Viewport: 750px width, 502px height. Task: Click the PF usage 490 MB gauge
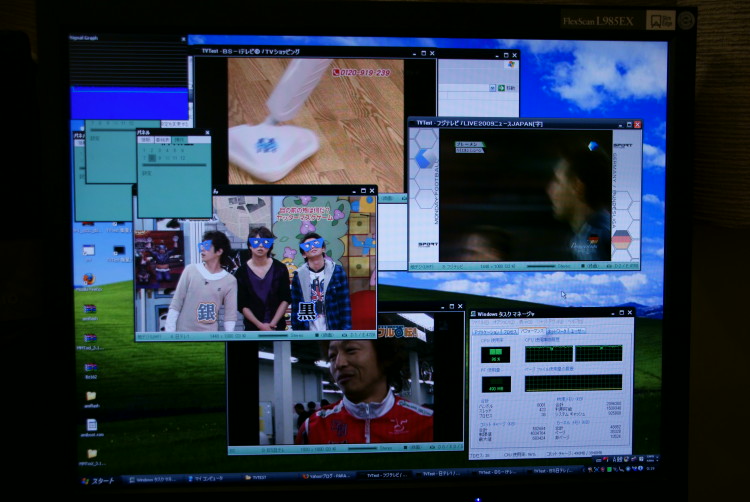tap(496, 384)
